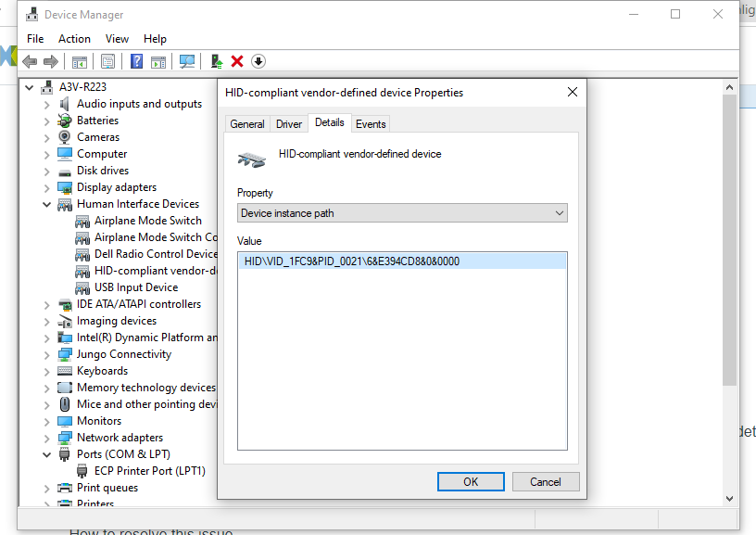Click the Back navigation arrow
Viewport: 756px width, 535px height.
(31, 61)
